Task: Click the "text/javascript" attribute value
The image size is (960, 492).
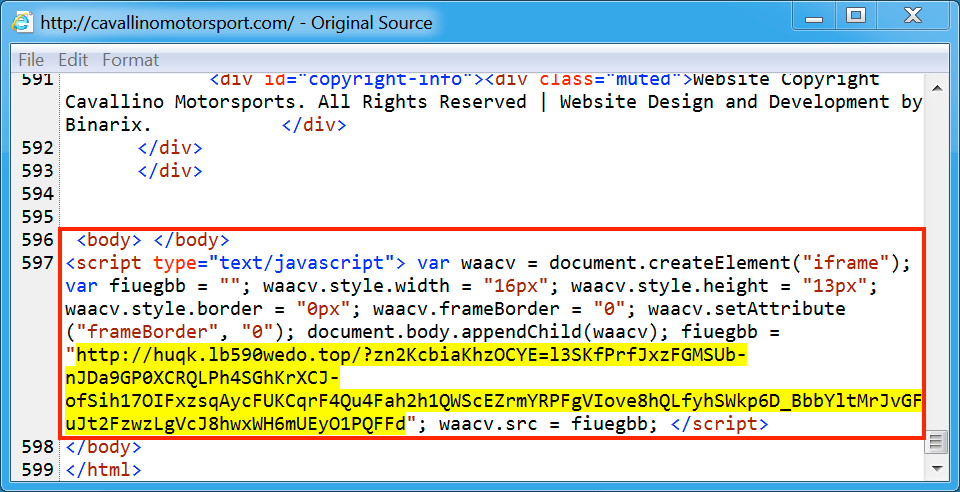Action: point(300,263)
